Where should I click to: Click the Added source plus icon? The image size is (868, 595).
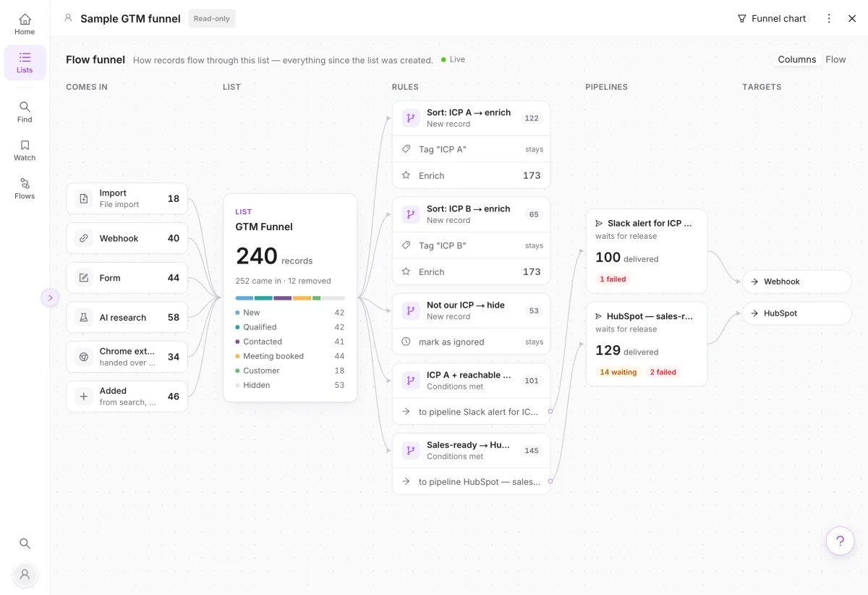[x=84, y=397]
